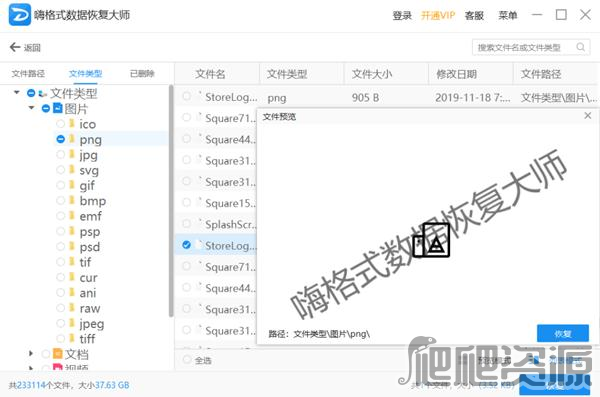The height and width of the screenshot is (397, 600).
Task: Open 客服 customer service
Action: coord(474,15)
